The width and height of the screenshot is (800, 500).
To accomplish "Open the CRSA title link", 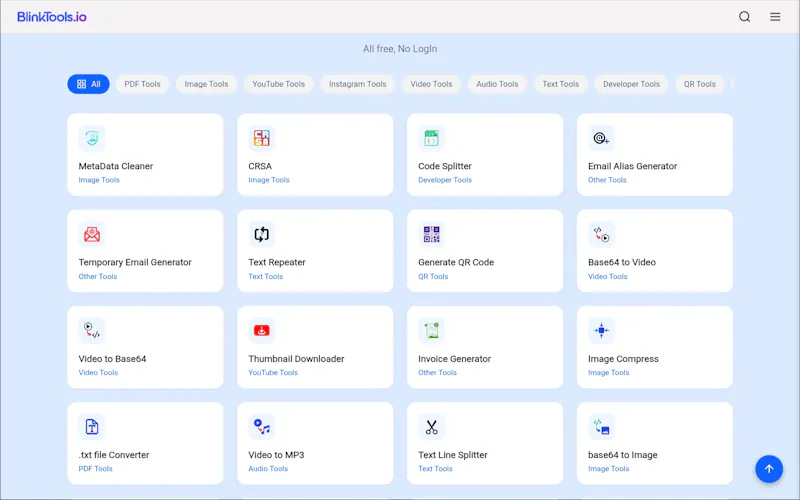I will pyautogui.click(x=260, y=166).
